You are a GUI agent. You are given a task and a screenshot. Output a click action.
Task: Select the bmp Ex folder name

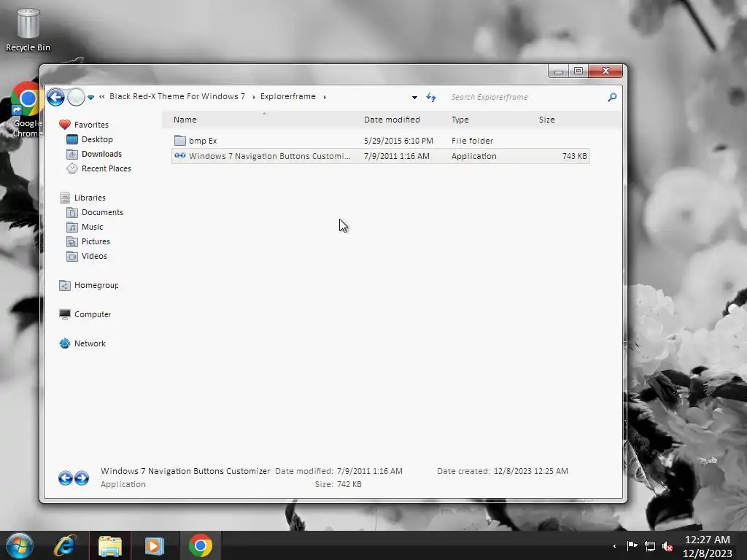(203, 141)
